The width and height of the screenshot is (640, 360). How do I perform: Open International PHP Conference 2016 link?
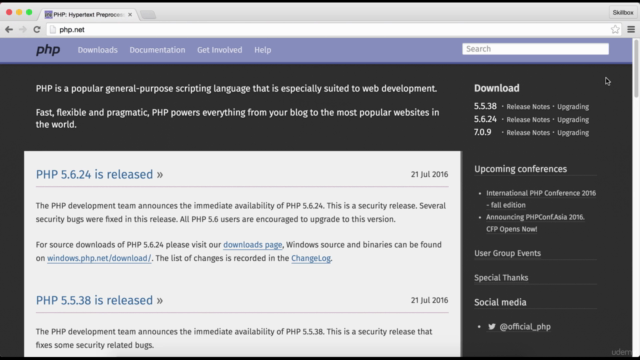coord(541,199)
